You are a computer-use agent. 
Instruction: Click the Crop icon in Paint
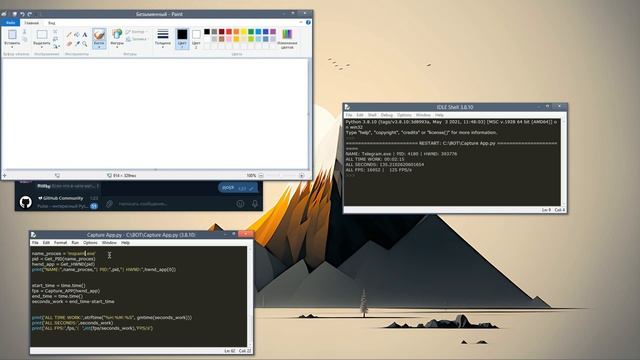(55, 31)
